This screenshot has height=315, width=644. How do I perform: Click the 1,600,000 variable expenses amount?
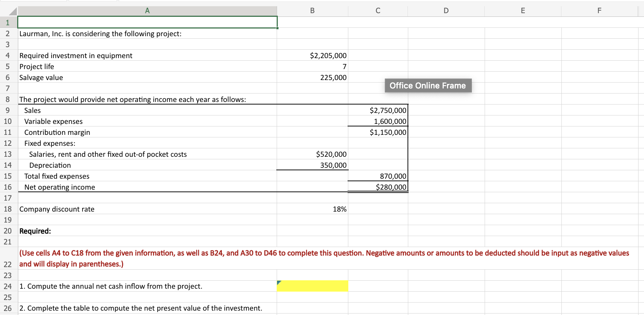click(x=390, y=121)
